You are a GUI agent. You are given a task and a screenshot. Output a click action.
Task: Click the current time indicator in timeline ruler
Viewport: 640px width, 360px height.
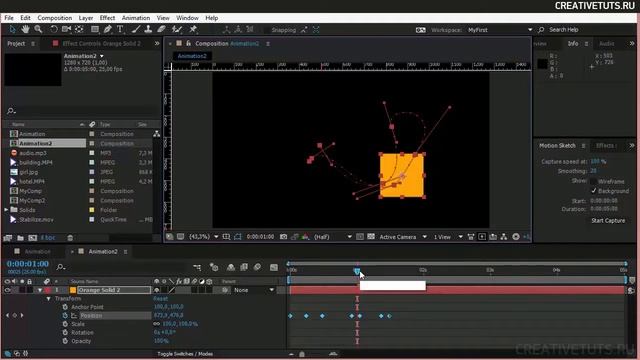coord(357,271)
